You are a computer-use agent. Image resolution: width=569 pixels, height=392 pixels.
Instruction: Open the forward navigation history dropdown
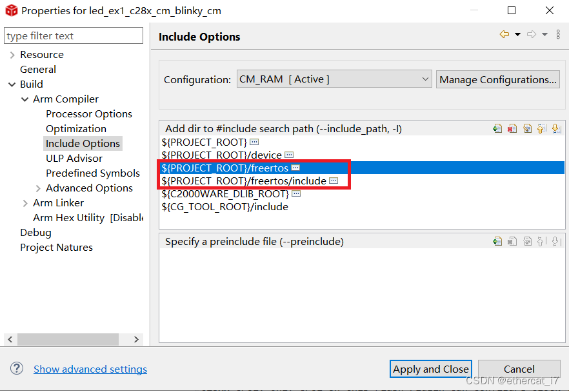tap(544, 34)
